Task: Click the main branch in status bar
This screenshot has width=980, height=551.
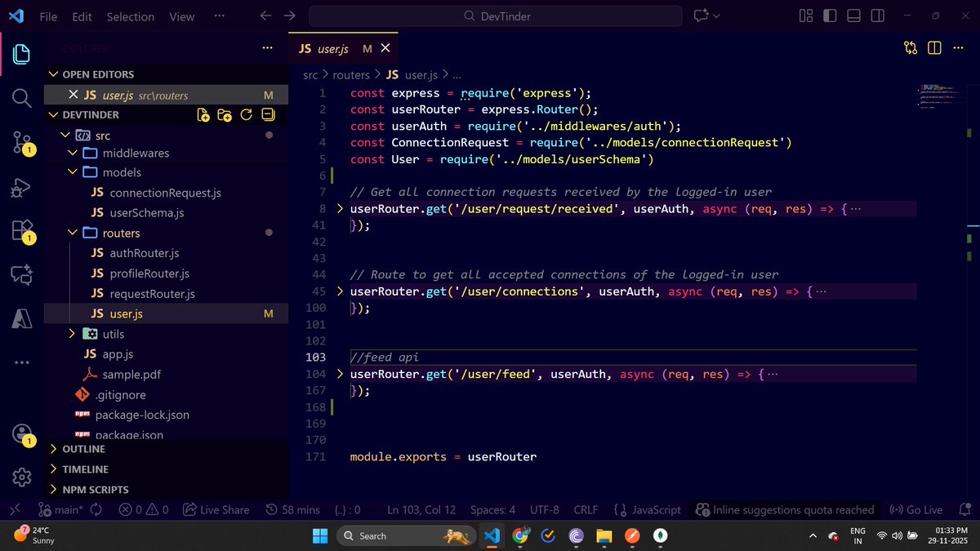Action: tap(60, 509)
